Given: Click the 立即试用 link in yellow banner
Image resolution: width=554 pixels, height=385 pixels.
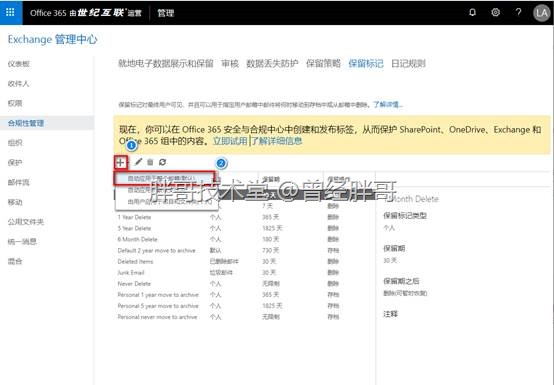Looking at the screenshot, I should pos(230,141).
